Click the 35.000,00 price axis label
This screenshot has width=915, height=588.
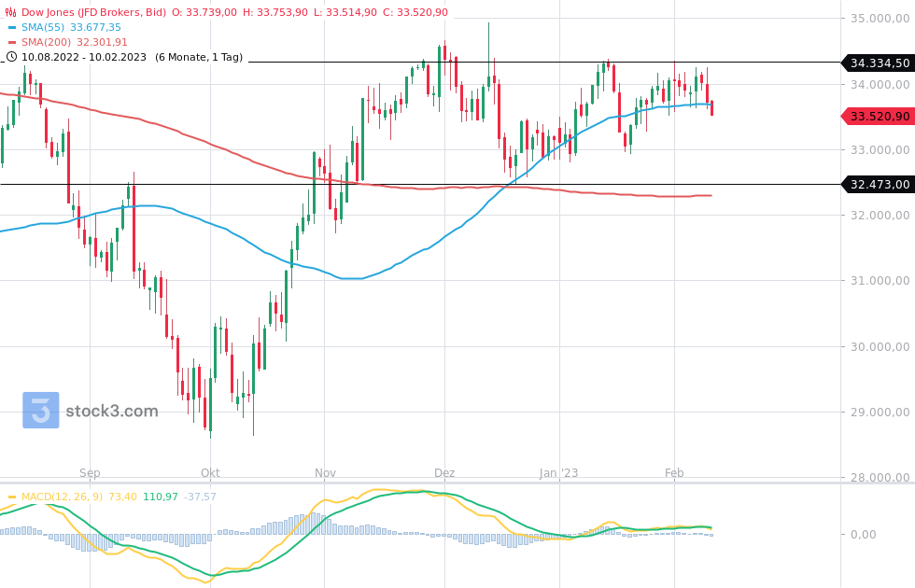(880, 19)
